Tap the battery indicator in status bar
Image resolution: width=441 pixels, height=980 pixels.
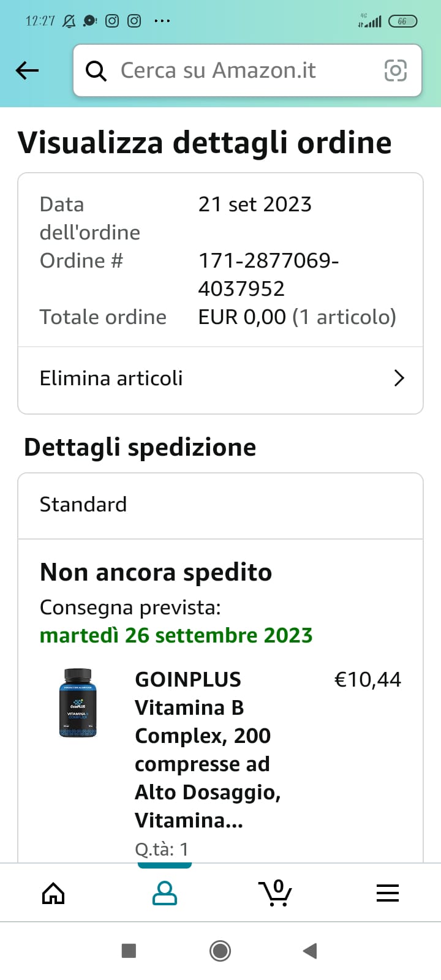point(402,21)
